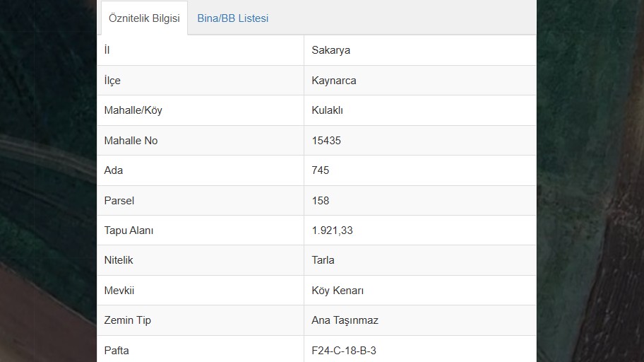The height and width of the screenshot is (362, 644).
Task: Click the Zemin Tip value Ana Taşınmaz
Action: pyautogui.click(x=345, y=320)
